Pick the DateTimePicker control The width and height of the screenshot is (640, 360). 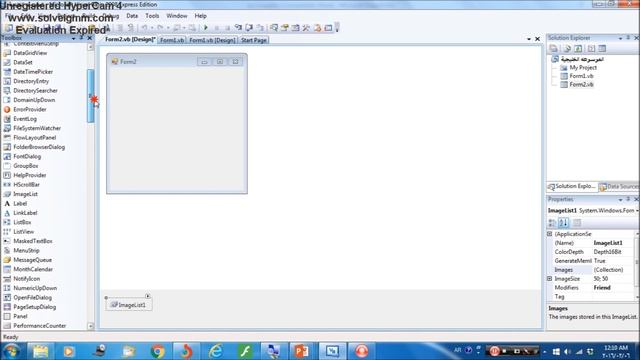pos(33,72)
